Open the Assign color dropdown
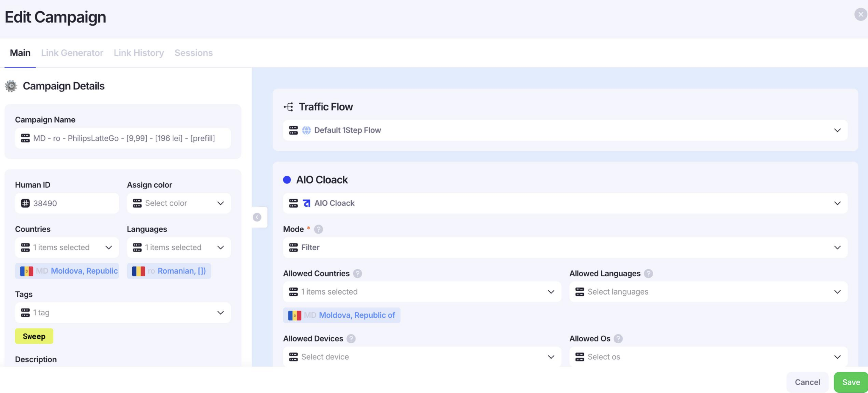This screenshot has height=393, width=868. pyautogui.click(x=179, y=203)
